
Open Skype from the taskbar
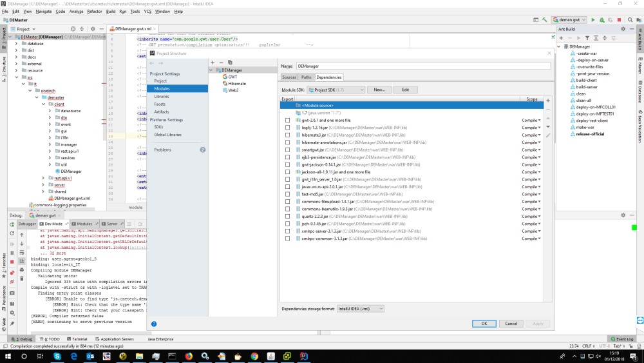pos(57,356)
